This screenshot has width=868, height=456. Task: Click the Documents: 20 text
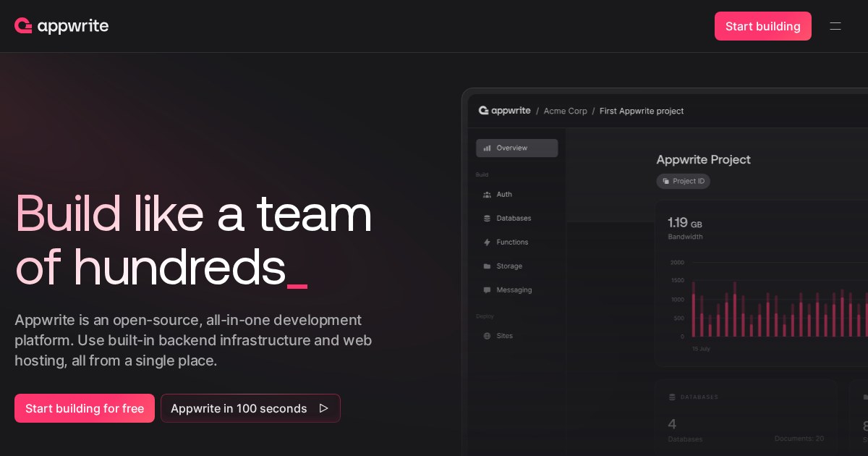(799, 439)
